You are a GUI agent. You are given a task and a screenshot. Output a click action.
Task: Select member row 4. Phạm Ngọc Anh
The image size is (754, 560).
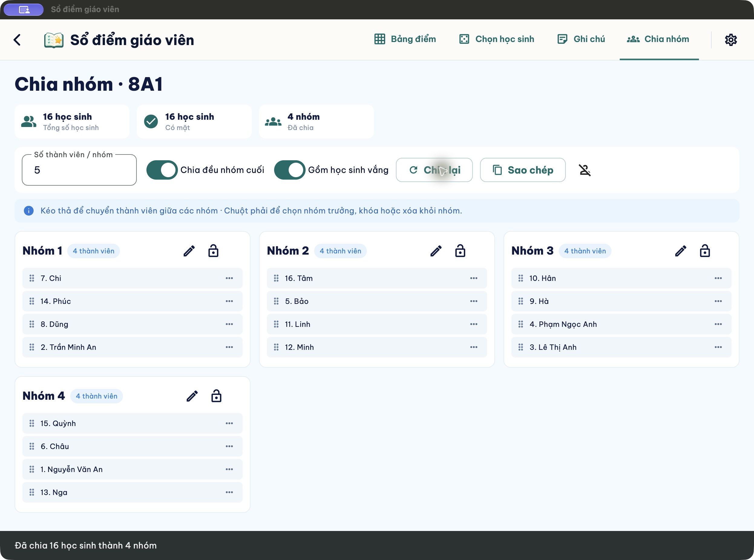(x=621, y=324)
